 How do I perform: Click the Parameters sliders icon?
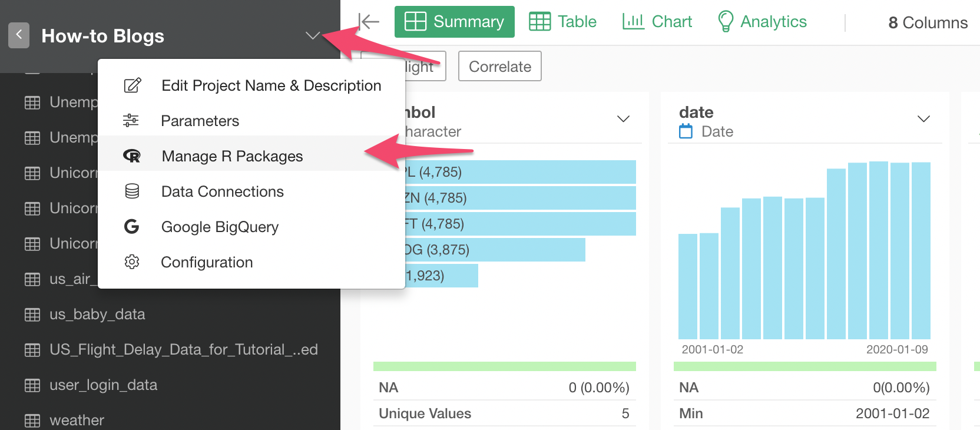tap(131, 121)
